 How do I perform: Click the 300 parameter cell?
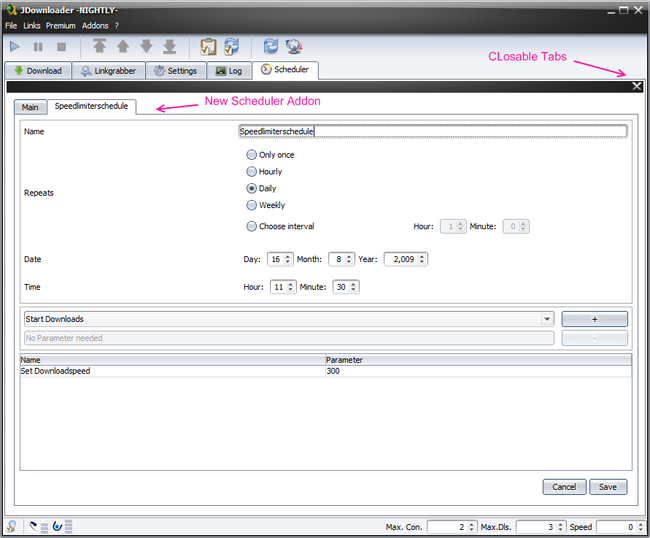click(x=478, y=371)
